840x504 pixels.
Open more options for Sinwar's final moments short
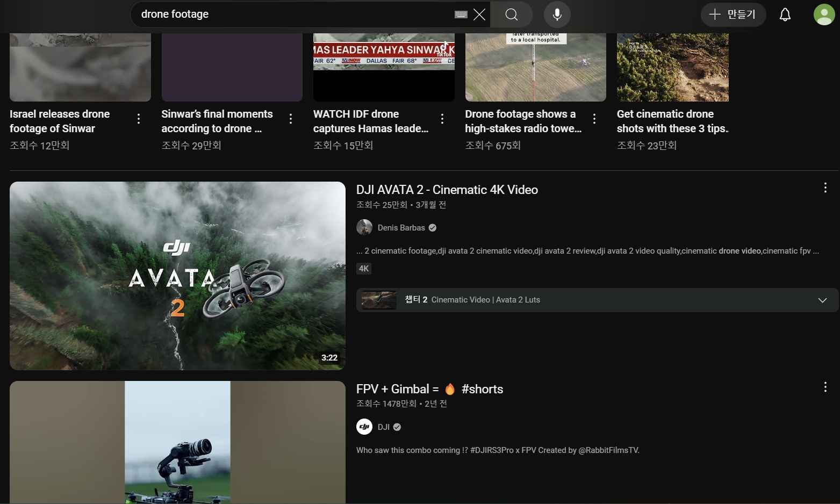coord(291,119)
